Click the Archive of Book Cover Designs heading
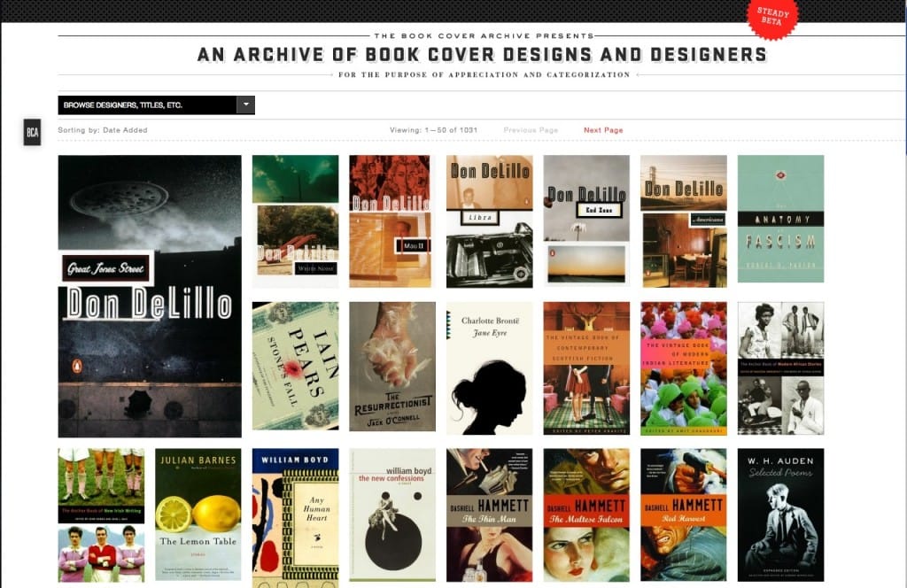 (482, 54)
